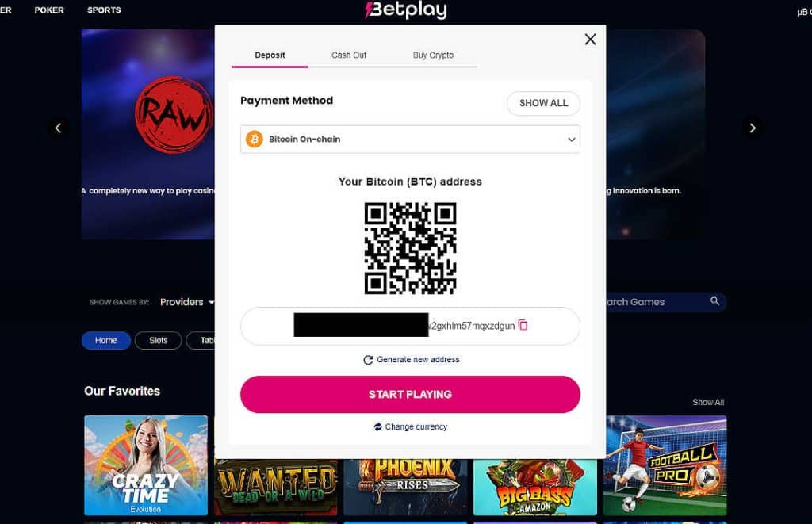Click the refresh icon beside Generate new address
The image size is (812, 524).
(368, 360)
